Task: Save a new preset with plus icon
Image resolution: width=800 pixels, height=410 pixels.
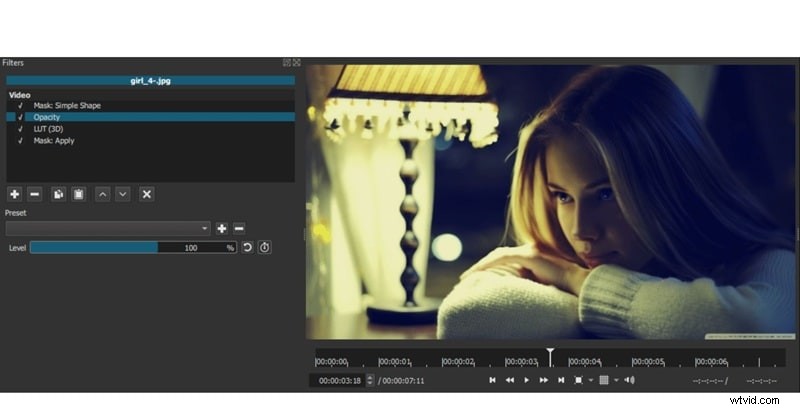Action: [221, 228]
